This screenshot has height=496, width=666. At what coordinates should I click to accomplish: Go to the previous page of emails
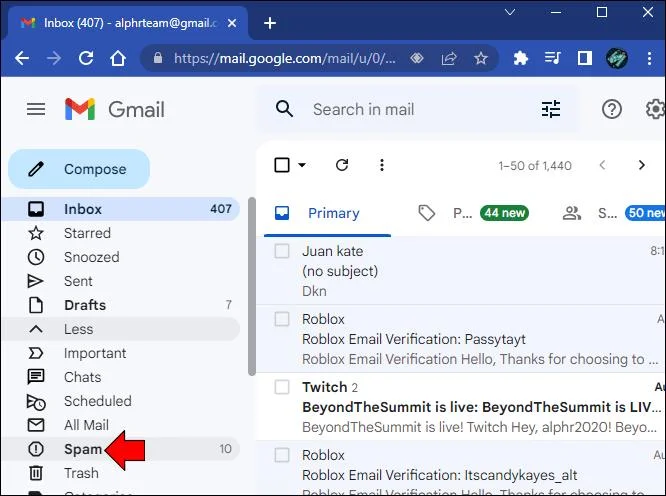[602, 165]
